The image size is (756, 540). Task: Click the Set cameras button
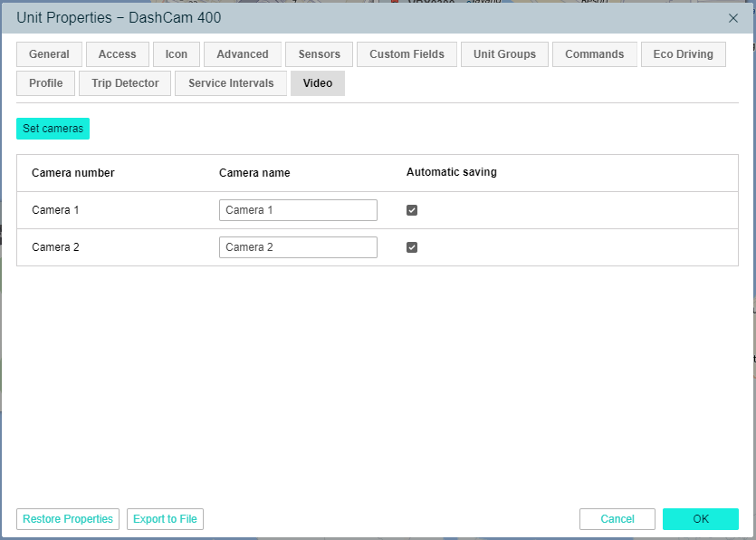53,129
